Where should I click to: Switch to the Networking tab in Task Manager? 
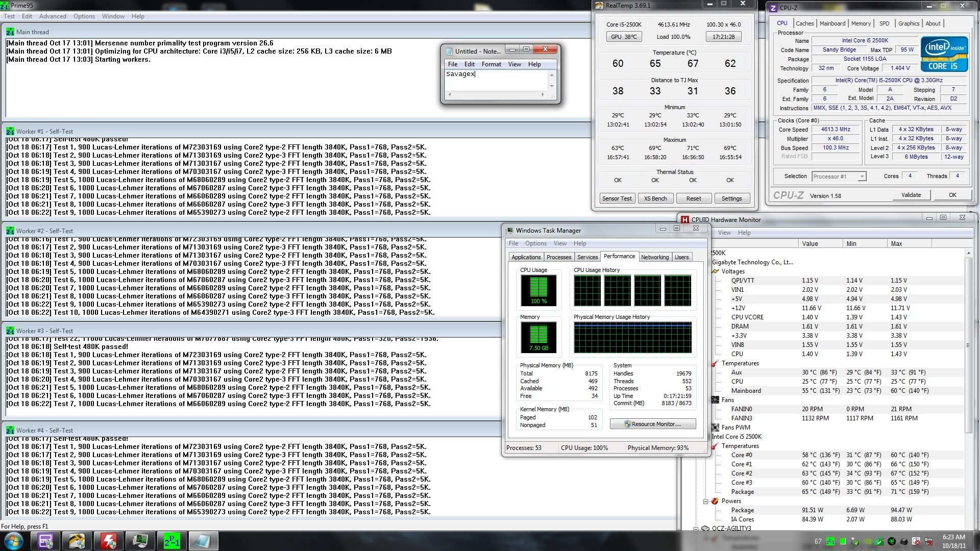point(655,257)
